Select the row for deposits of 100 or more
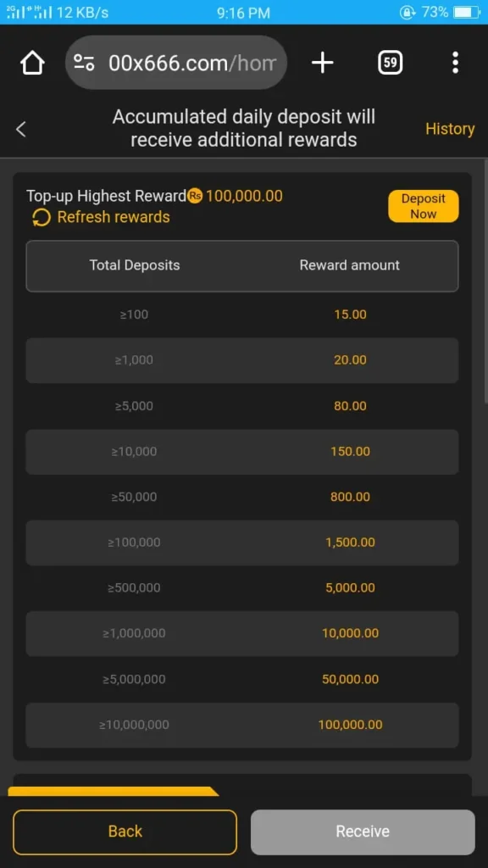Screen dimensions: 488x868 click(x=242, y=314)
